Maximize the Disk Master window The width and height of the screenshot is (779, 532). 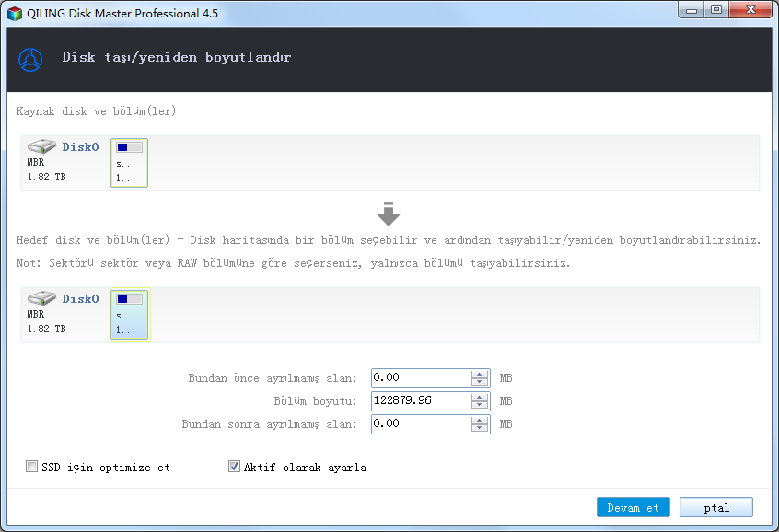click(x=715, y=9)
